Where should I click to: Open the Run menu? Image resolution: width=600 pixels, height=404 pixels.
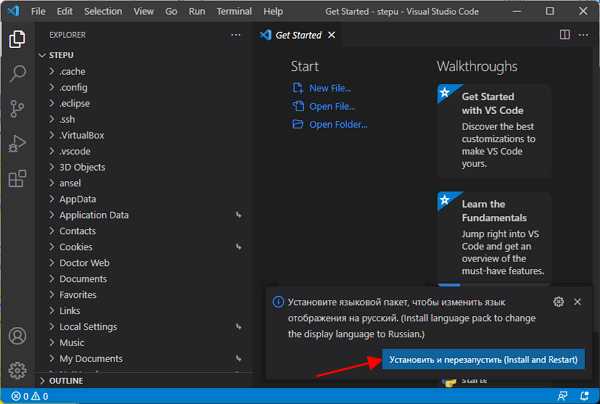(197, 11)
